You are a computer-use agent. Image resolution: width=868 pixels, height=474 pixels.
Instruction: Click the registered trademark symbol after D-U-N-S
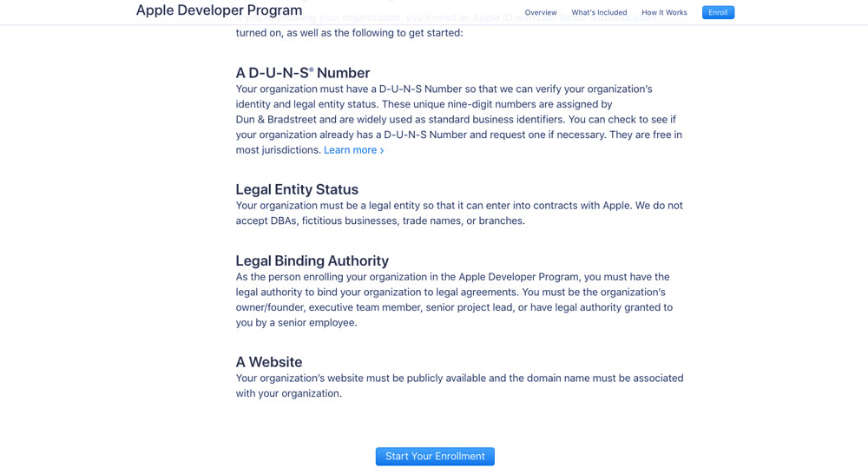pos(312,69)
